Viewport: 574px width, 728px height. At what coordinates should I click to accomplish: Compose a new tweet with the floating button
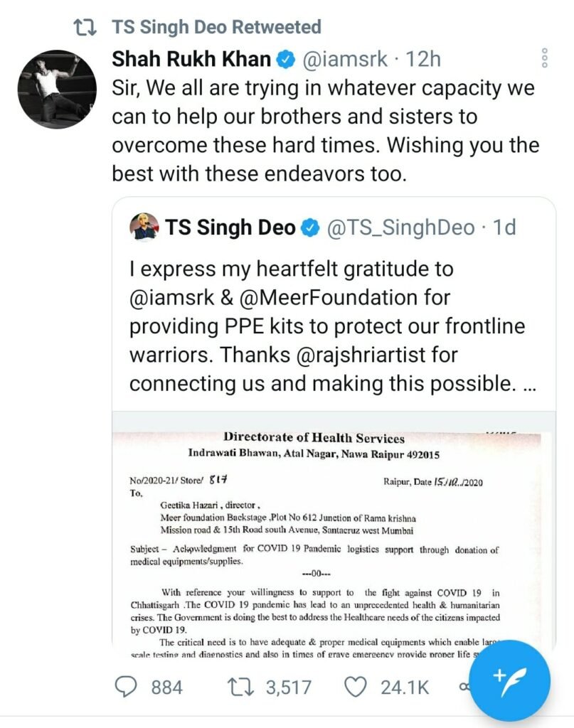point(509,681)
